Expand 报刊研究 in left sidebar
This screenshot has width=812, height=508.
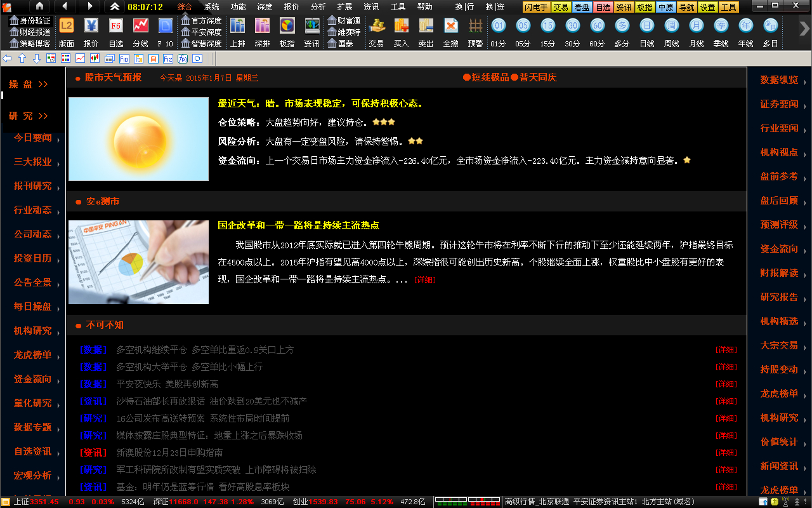click(33, 186)
